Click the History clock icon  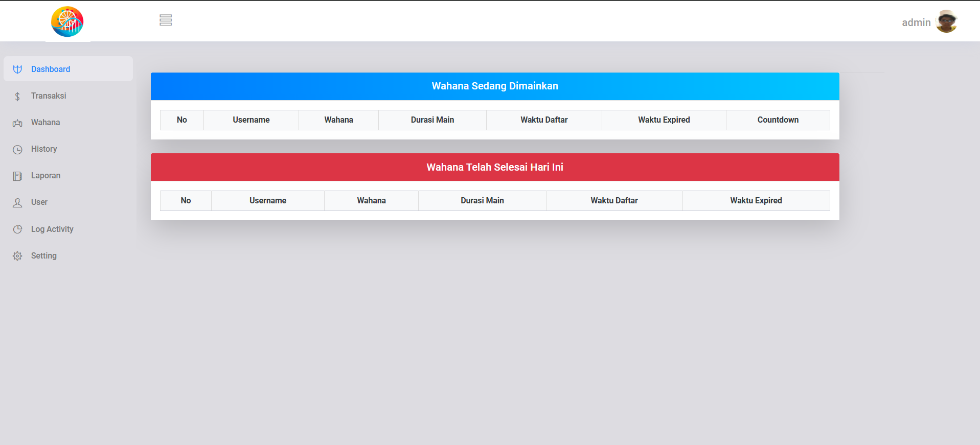coord(17,150)
